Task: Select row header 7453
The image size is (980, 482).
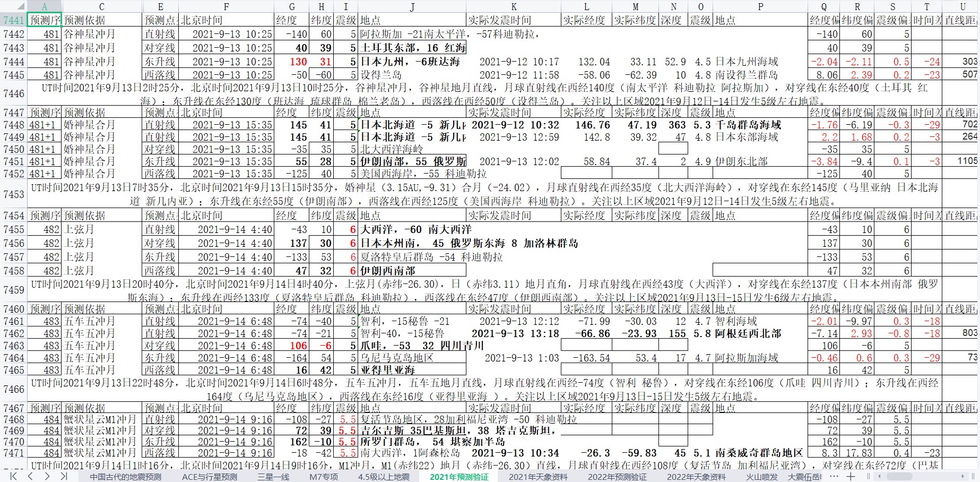Action: tap(13, 194)
